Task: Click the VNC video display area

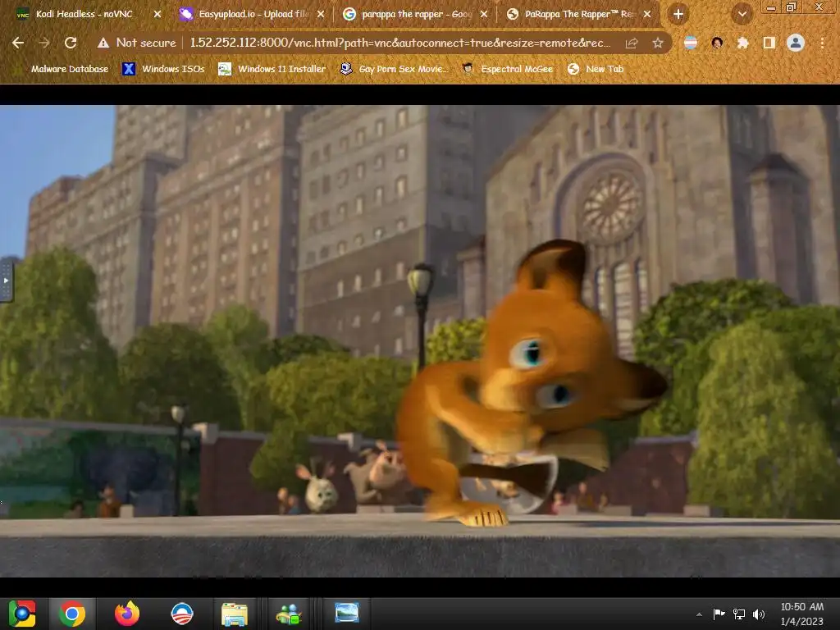Action: point(420,340)
